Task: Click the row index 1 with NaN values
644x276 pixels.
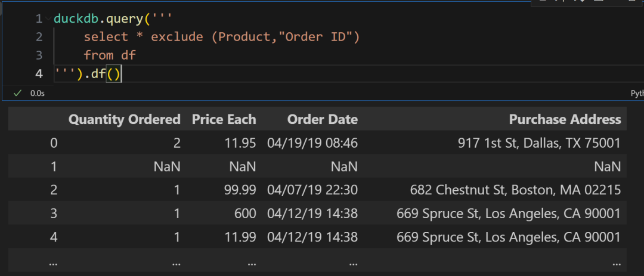Action: tap(54, 167)
